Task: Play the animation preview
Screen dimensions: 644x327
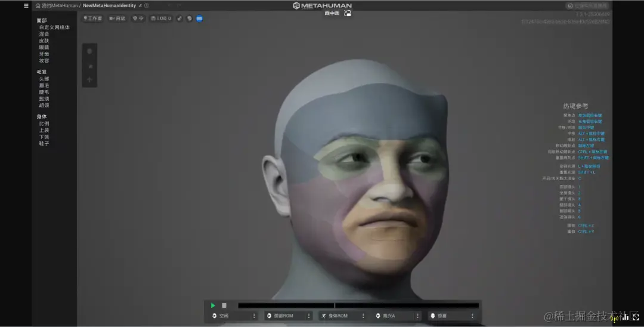Action: (213, 306)
